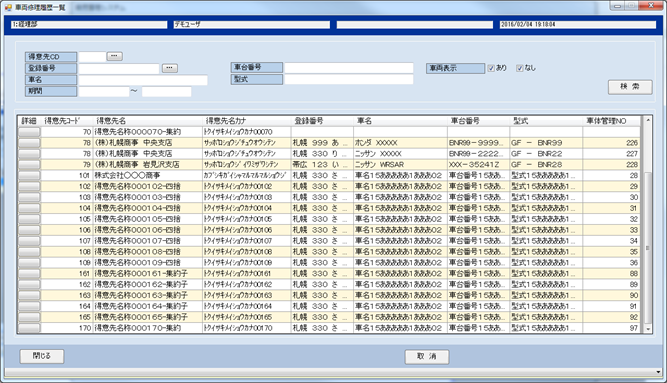Sort by 得意先名 column header

click(x=148, y=121)
